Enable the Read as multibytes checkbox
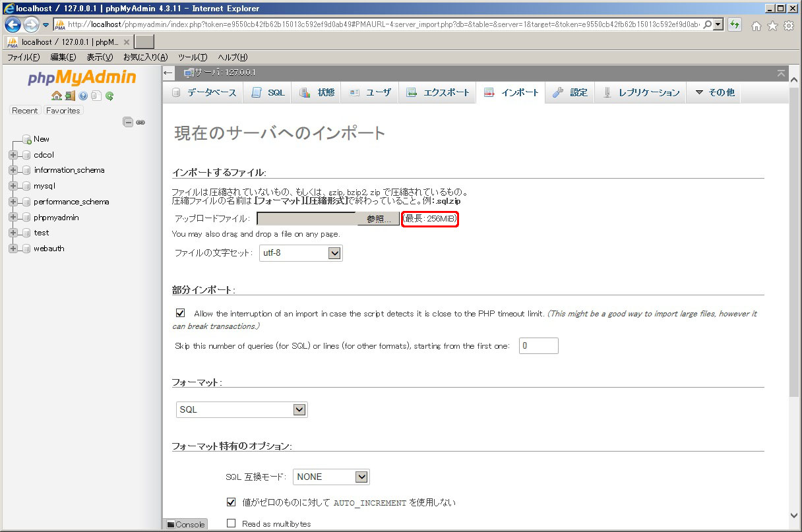Screen dimensions: 802x532 tap(231, 523)
